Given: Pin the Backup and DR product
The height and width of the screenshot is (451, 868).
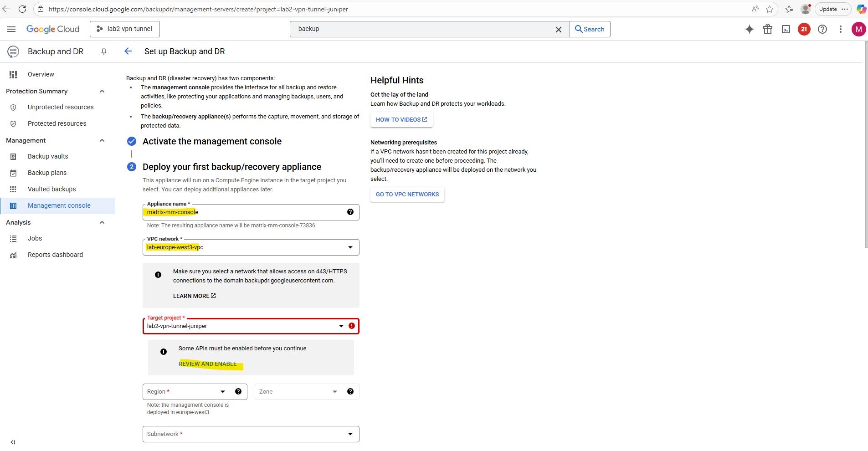Looking at the screenshot, I should pyautogui.click(x=104, y=52).
